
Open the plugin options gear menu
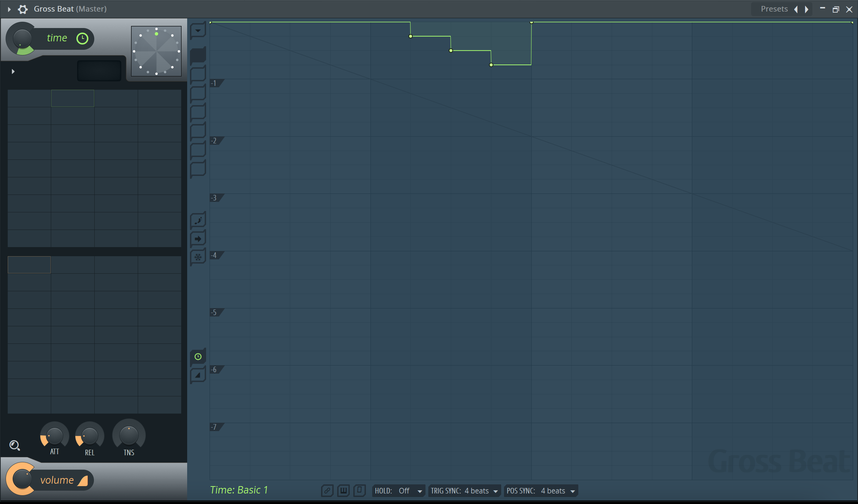[23, 9]
